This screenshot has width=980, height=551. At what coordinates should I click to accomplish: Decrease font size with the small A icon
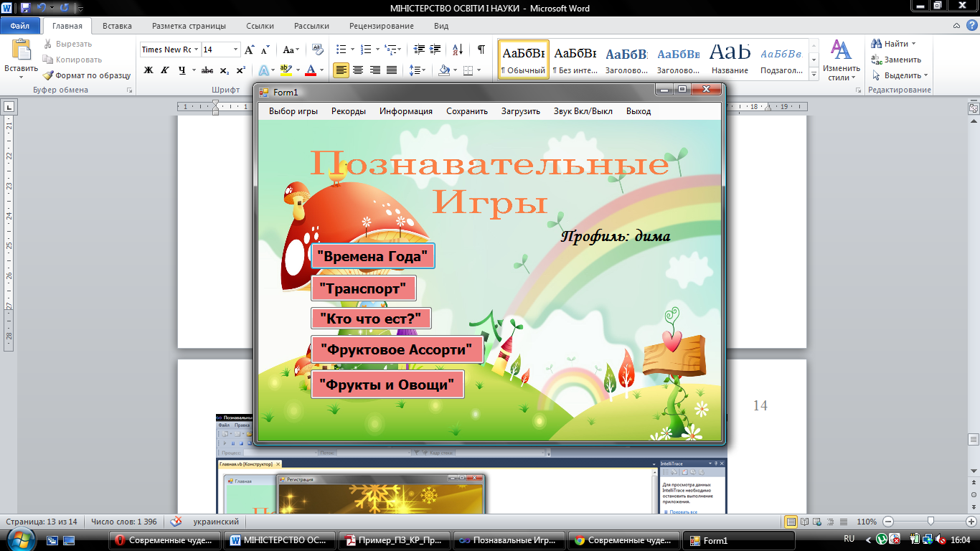265,50
